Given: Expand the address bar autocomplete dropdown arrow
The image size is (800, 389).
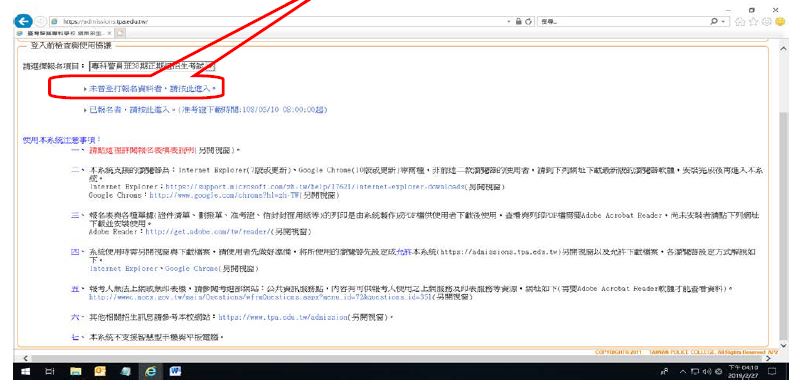Looking at the screenshot, I should click(509, 21).
